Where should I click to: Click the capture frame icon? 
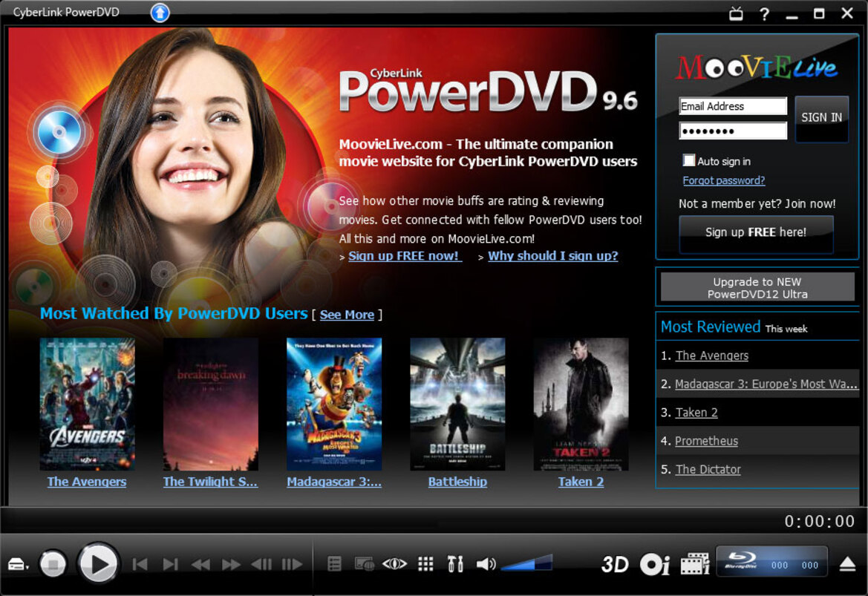click(x=364, y=565)
